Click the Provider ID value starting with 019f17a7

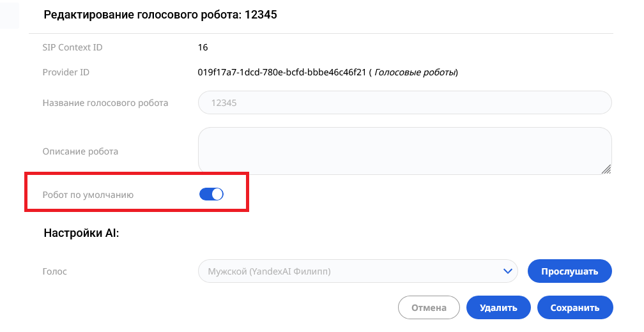[282, 72]
